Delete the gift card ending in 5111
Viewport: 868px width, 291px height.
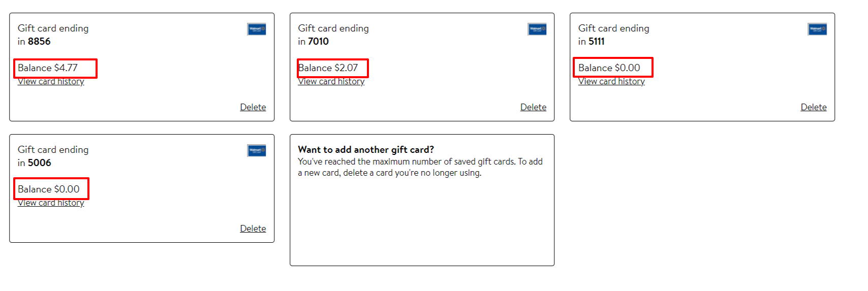[x=814, y=107]
